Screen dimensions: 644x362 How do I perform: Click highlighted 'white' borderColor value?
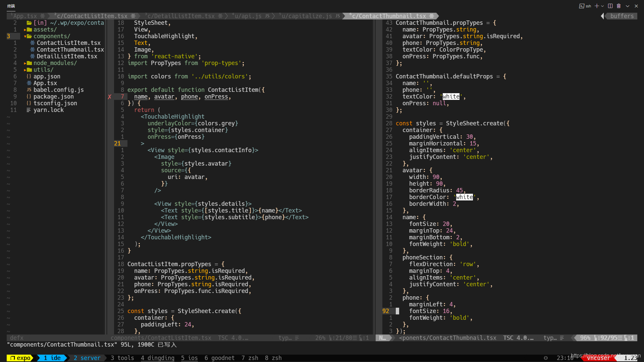(464, 197)
